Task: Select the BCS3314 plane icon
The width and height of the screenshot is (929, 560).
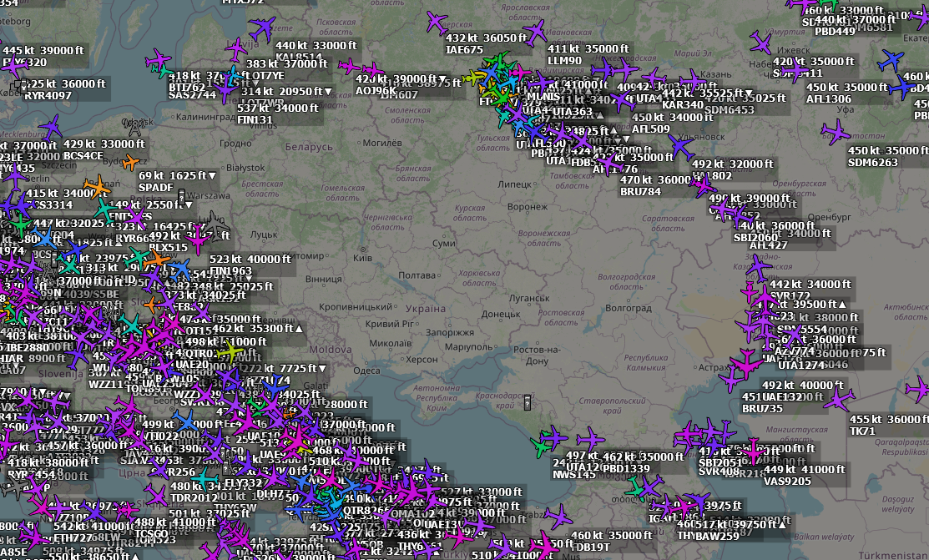Action: coord(14,177)
